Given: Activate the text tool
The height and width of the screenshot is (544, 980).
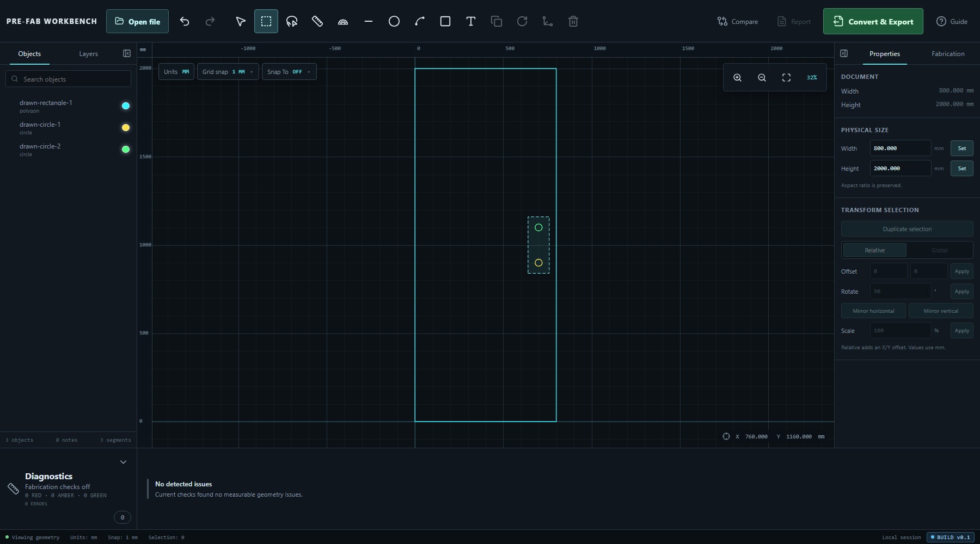Looking at the screenshot, I should click(x=471, y=21).
